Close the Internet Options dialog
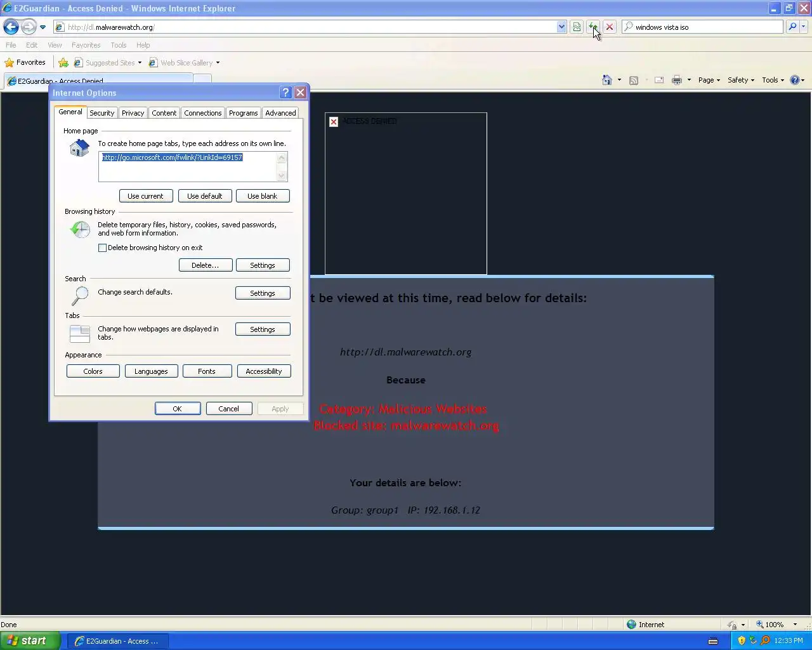812x650 pixels. [x=301, y=93]
